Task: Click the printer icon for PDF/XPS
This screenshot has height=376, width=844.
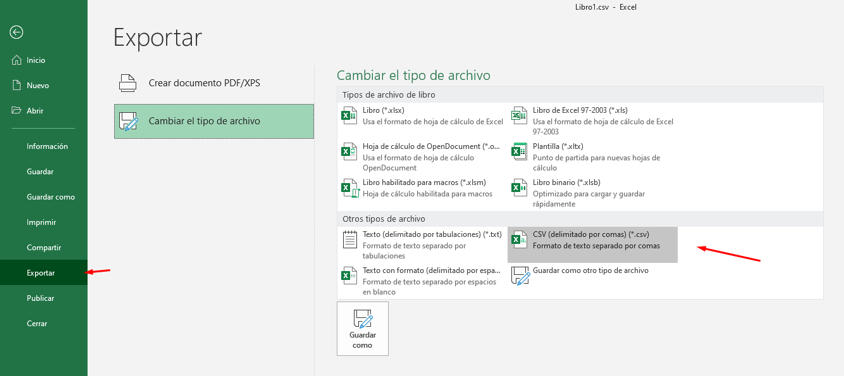Action: [128, 83]
